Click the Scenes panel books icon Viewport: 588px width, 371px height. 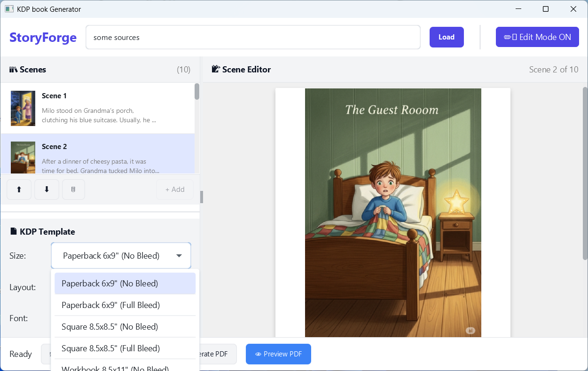point(13,69)
